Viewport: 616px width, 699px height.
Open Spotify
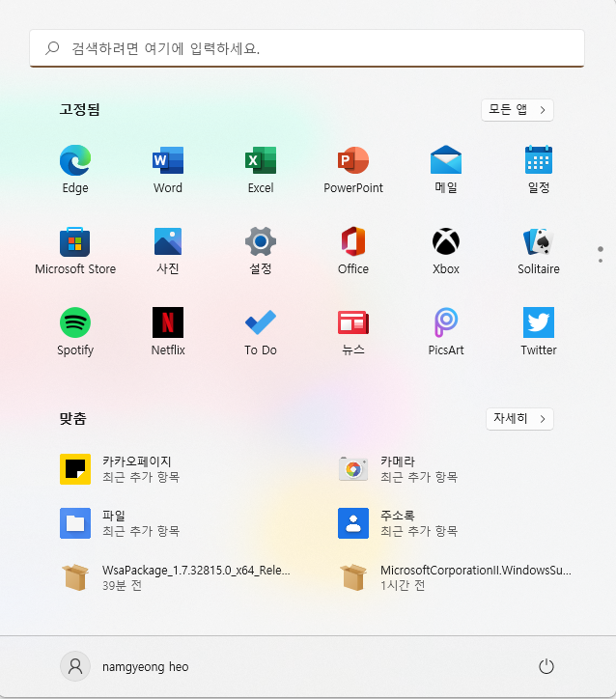[x=75, y=332]
